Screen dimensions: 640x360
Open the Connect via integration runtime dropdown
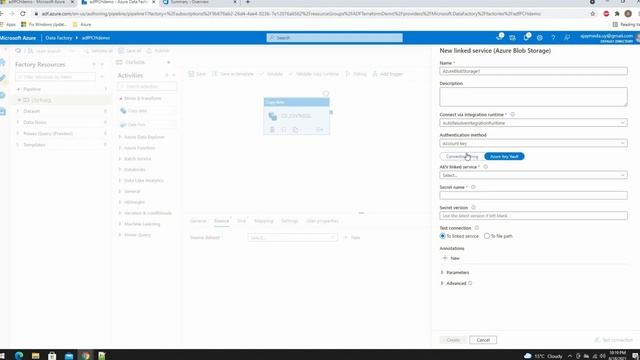(533, 123)
